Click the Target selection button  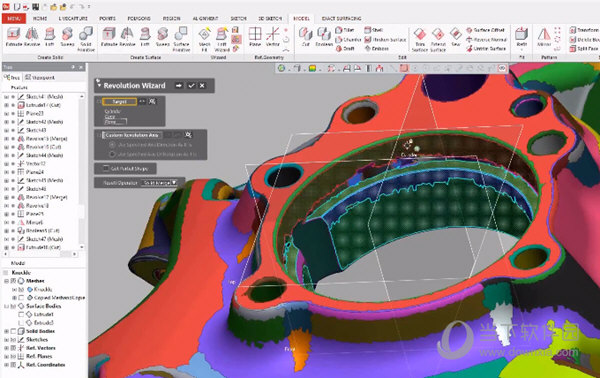(119, 101)
